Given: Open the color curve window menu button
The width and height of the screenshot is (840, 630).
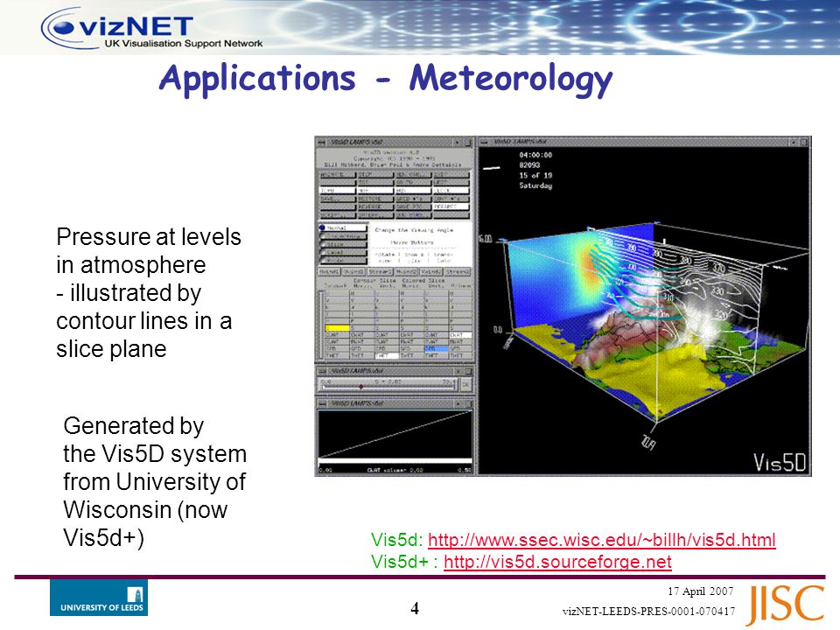Looking at the screenshot, I should pyautogui.click(x=321, y=402).
